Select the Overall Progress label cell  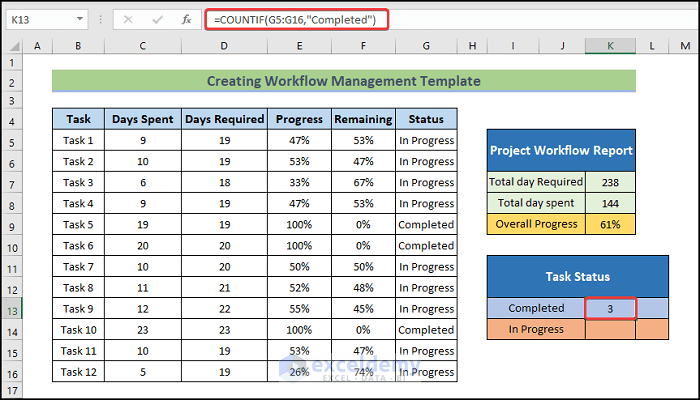[536, 224]
